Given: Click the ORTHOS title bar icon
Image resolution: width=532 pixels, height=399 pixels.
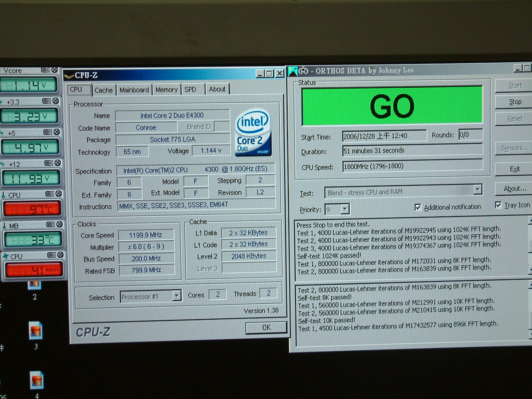Looking at the screenshot, I should [293, 71].
